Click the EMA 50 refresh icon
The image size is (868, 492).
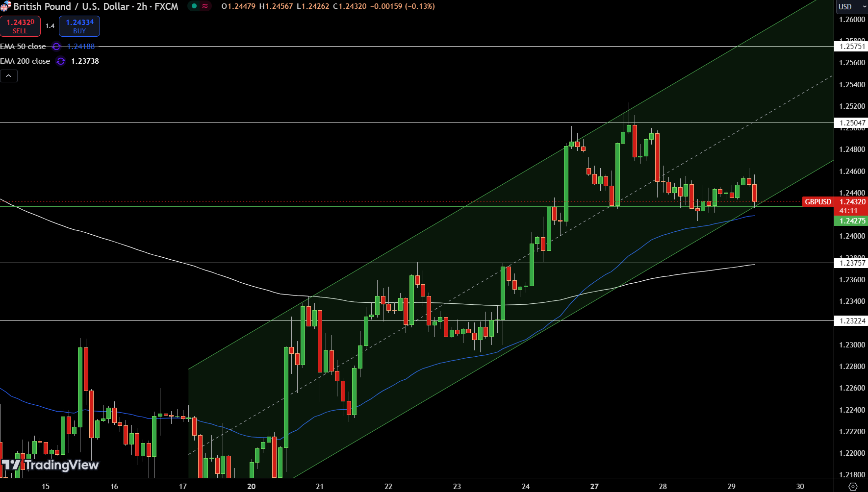(56, 47)
